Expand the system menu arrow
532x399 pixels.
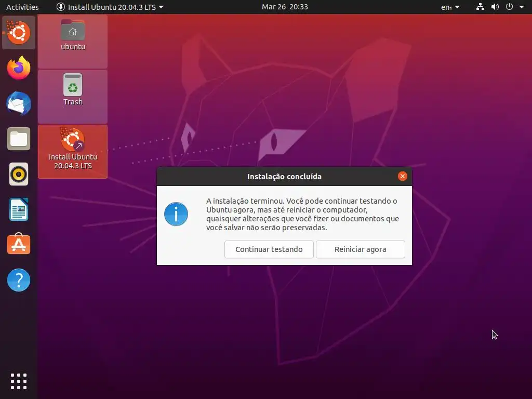pyautogui.click(x=522, y=7)
